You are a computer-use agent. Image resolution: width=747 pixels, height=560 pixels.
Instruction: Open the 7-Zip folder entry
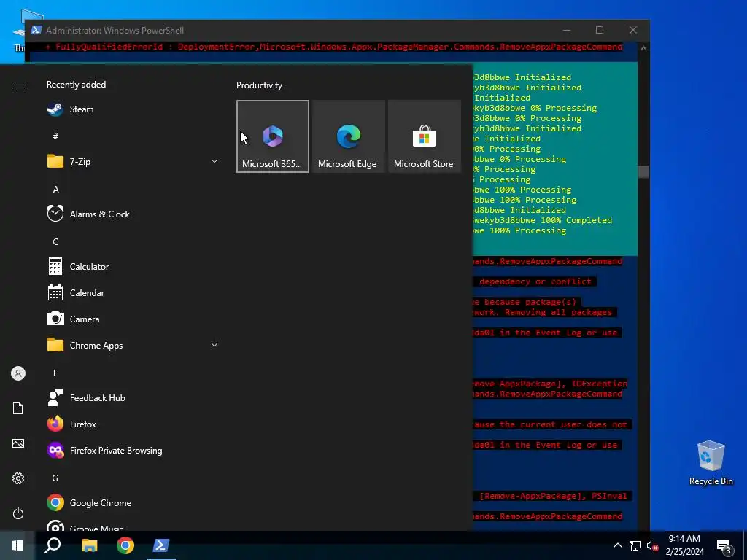pos(133,161)
